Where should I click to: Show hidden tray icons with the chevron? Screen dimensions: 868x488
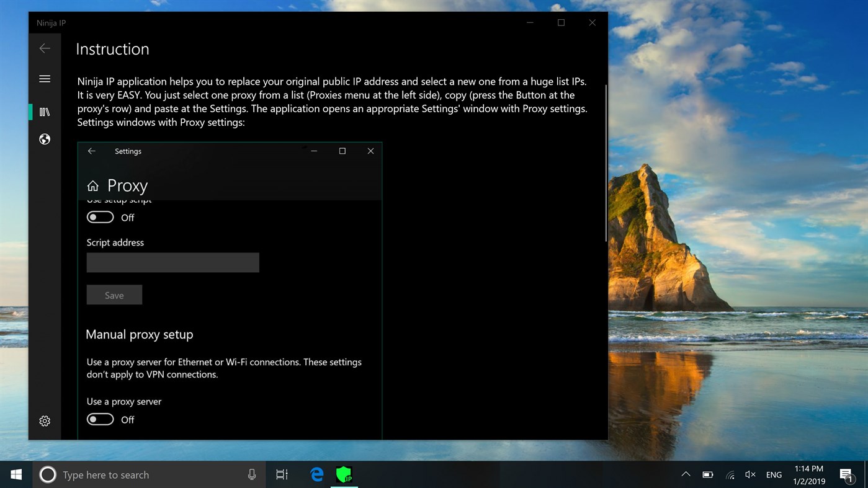686,474
